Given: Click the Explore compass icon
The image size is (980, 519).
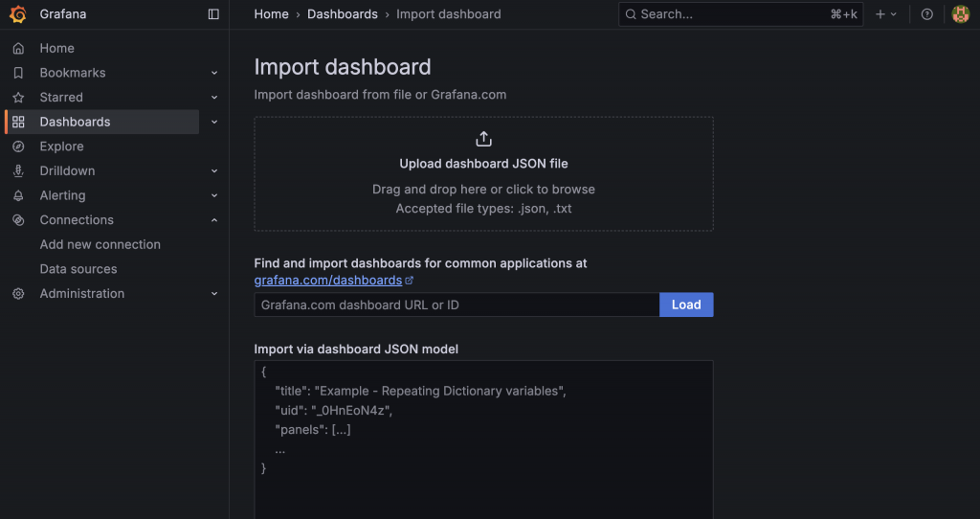Looking at the screenshot, I should point(18,147).
